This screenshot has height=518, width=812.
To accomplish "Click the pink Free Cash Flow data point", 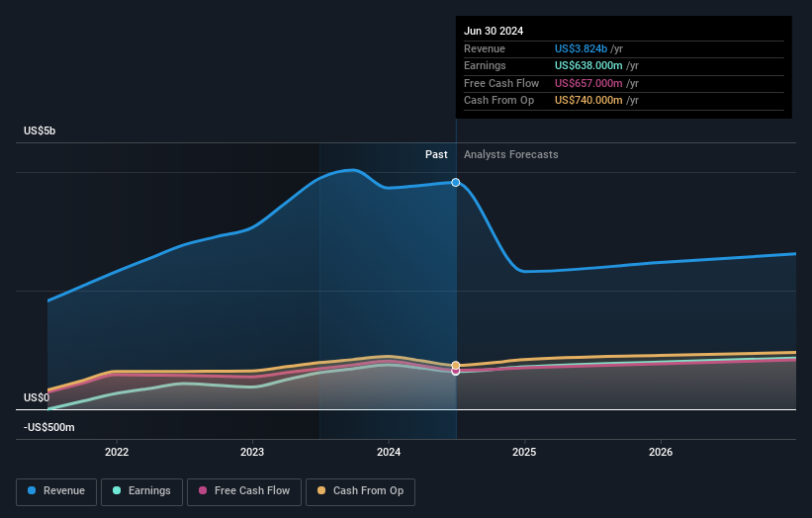I will pyautogui.click(x=456, y=372).
